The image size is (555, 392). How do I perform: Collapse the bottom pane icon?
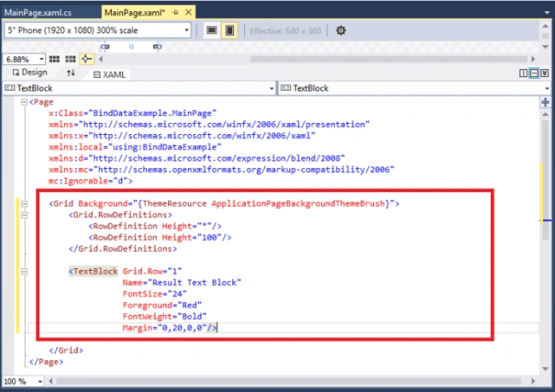545,73
